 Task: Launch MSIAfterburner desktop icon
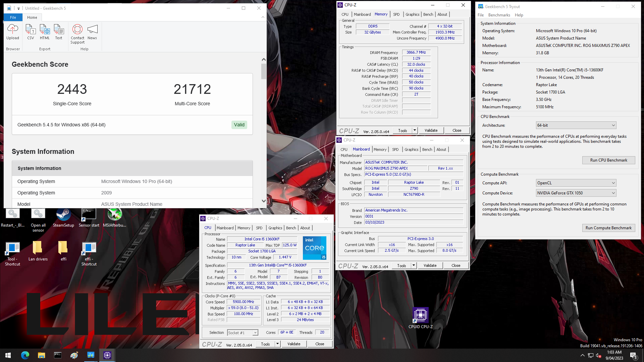[114, 218]
